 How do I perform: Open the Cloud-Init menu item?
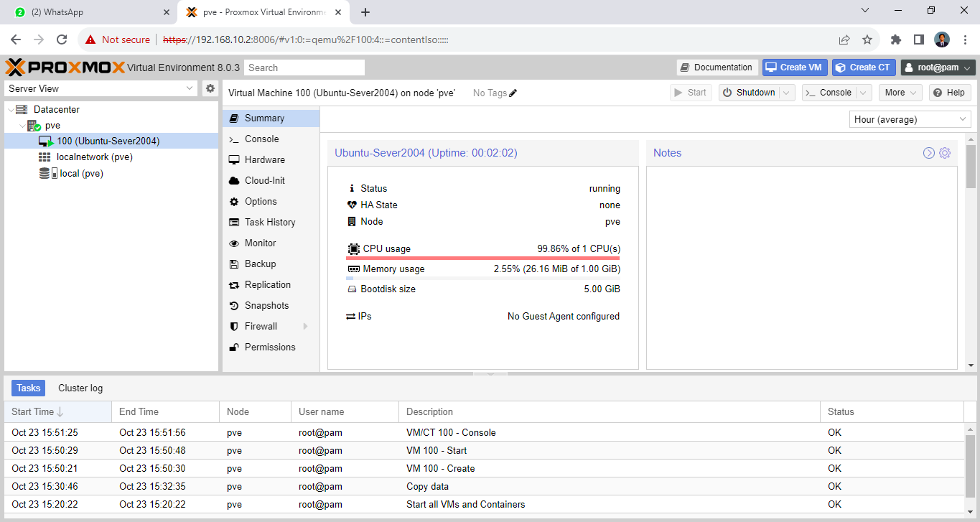[x=271, y=181]
